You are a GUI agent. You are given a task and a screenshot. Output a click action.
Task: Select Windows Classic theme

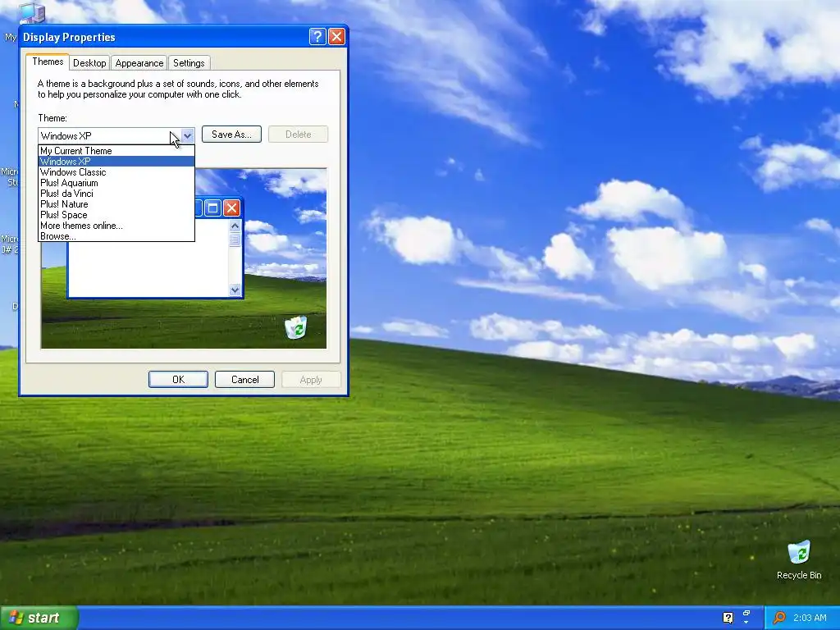pyautogui.click(x=116, y=172)
